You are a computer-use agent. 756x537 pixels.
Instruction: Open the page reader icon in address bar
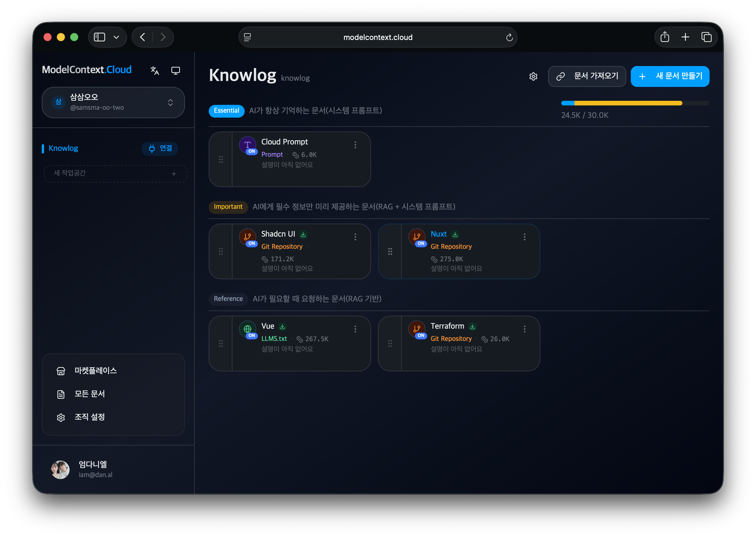247,37
